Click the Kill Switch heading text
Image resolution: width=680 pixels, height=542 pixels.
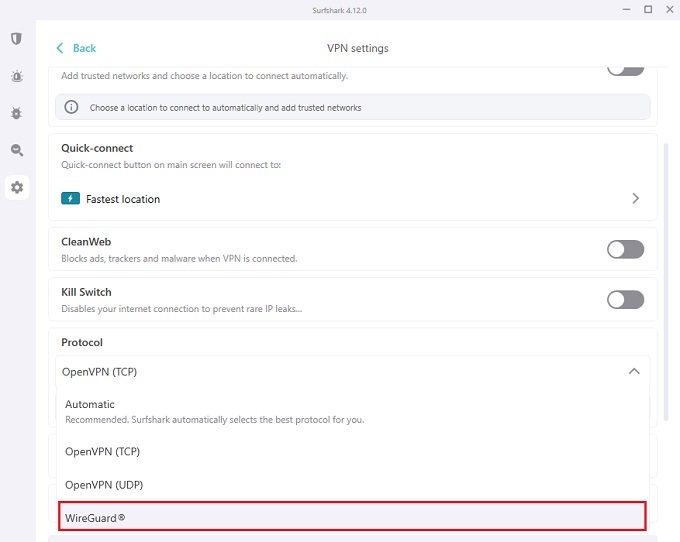pos(86,292)
